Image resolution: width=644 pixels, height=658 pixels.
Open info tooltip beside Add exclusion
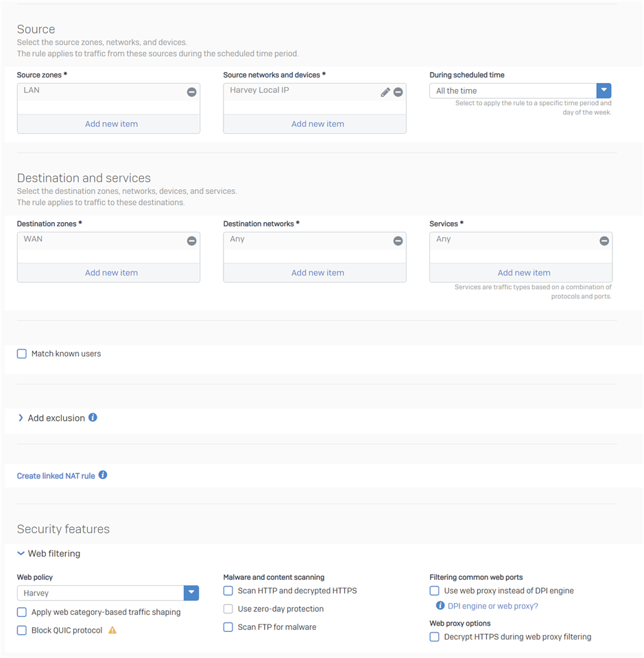[x=93, y=417]
